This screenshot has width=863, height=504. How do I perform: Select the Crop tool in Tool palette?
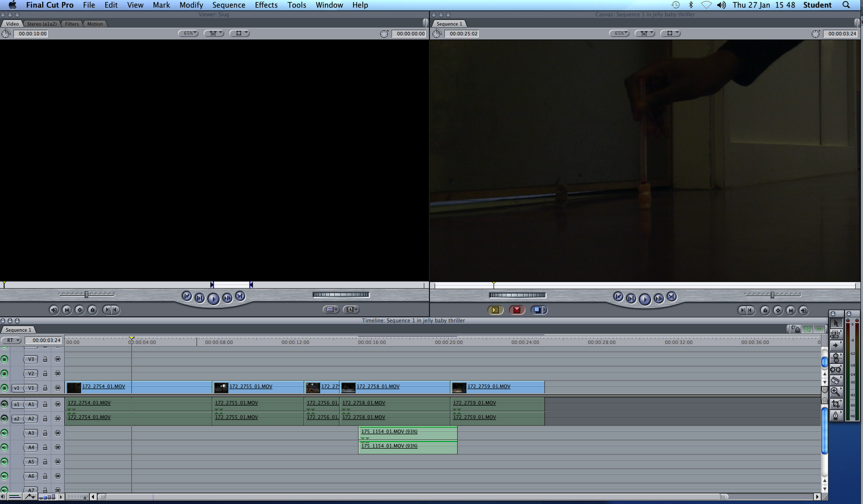click(836, 404)
